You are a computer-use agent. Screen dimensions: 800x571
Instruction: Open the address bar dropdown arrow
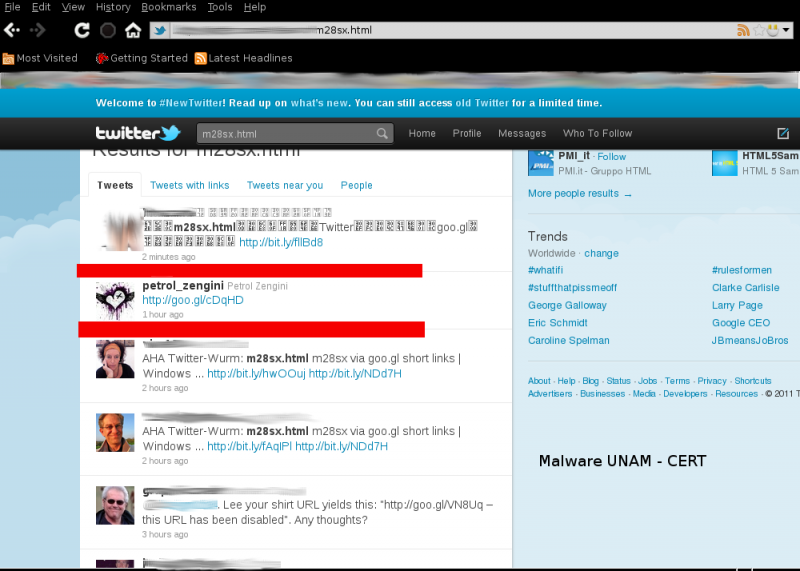point(786,30)
